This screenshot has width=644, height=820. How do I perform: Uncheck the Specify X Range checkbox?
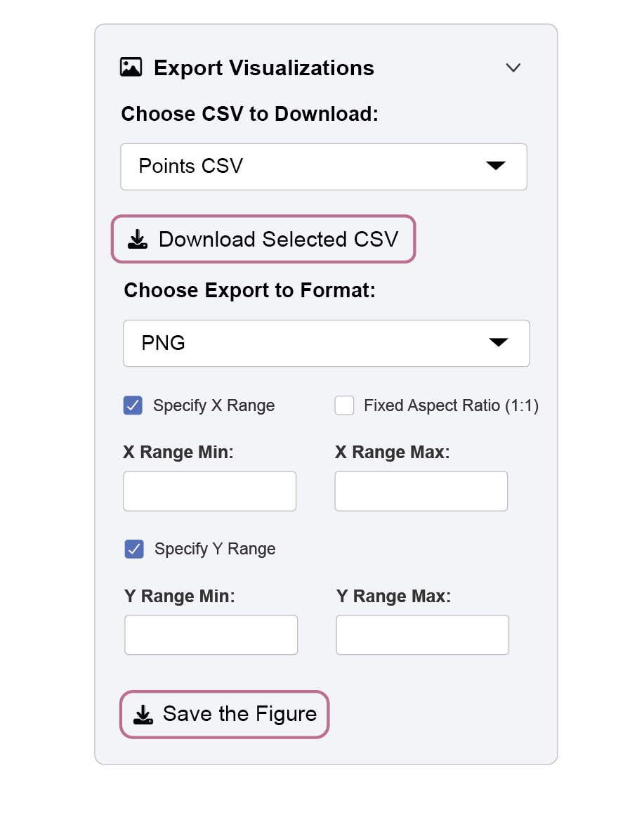[x=133, y=405]
